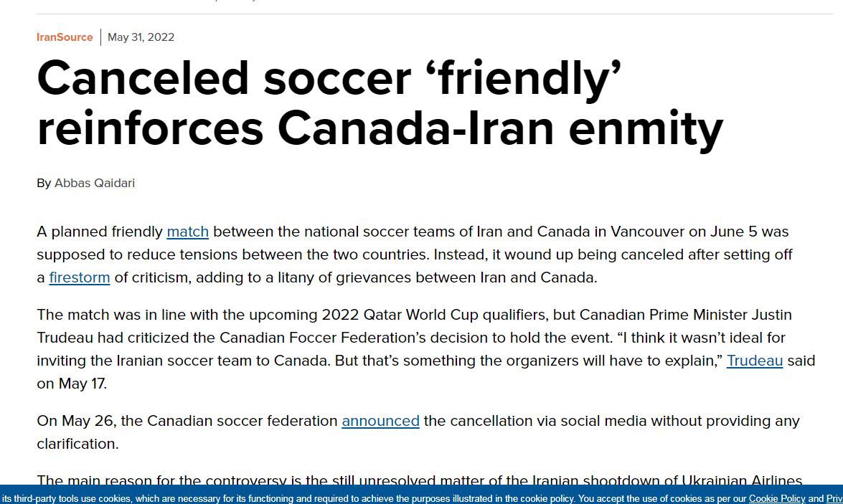Click 'On May 26' at start of third paragraph
The height and width of the screenshot is (504, 843).
75,421
